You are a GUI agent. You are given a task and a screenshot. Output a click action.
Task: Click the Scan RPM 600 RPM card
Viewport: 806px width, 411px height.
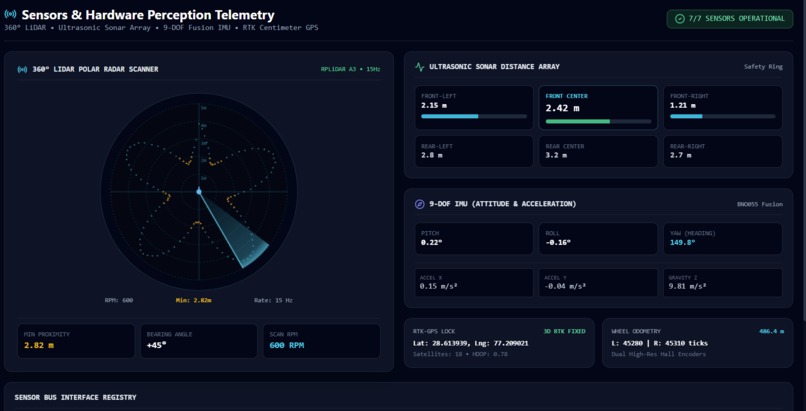(322, 341)
